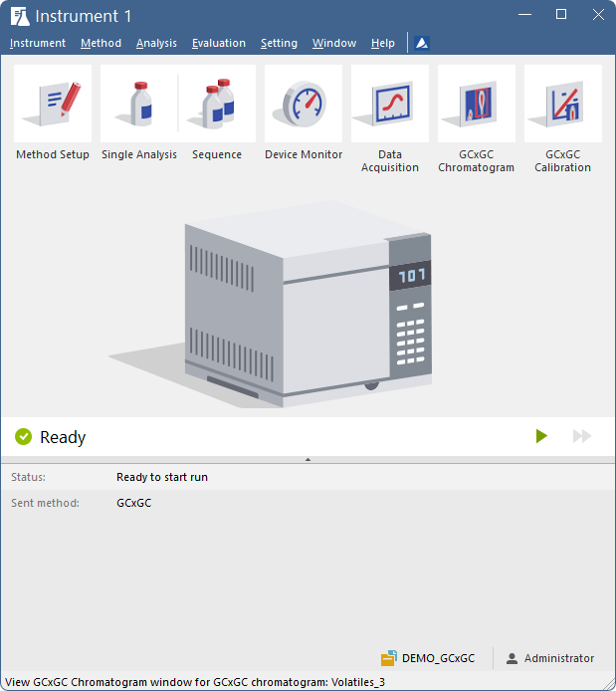Click the Instrument 1 window title
Image resolution: width=616 pixels, height=691 pixels.
tap(84, 16)
